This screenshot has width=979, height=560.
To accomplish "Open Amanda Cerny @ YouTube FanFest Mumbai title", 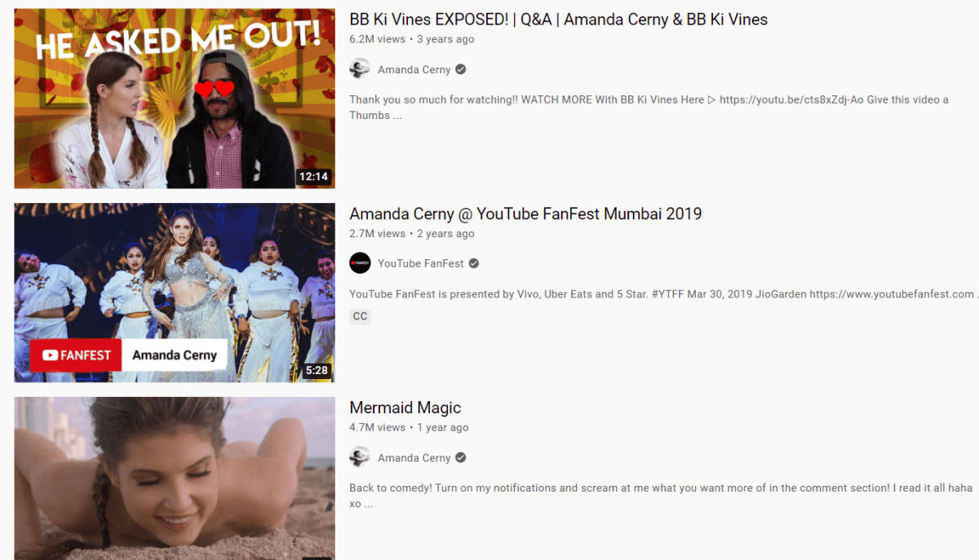I will pyautogui.click(x=525, y=214).
